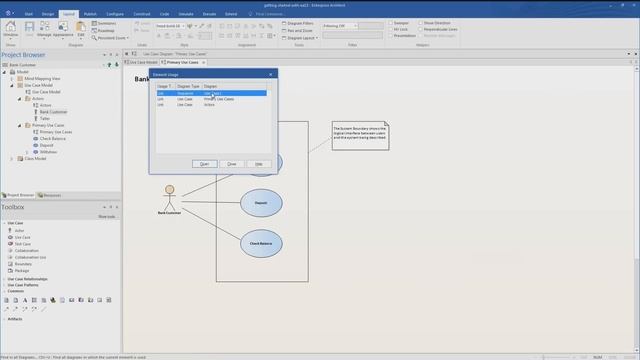Open the Design ribbon tab

tap(48, 14)
